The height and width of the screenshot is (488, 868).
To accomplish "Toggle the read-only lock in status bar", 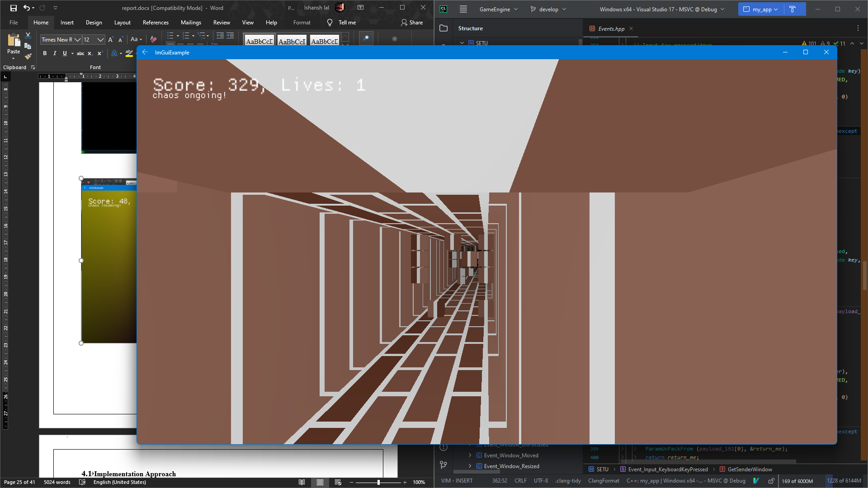I will 771,481.
